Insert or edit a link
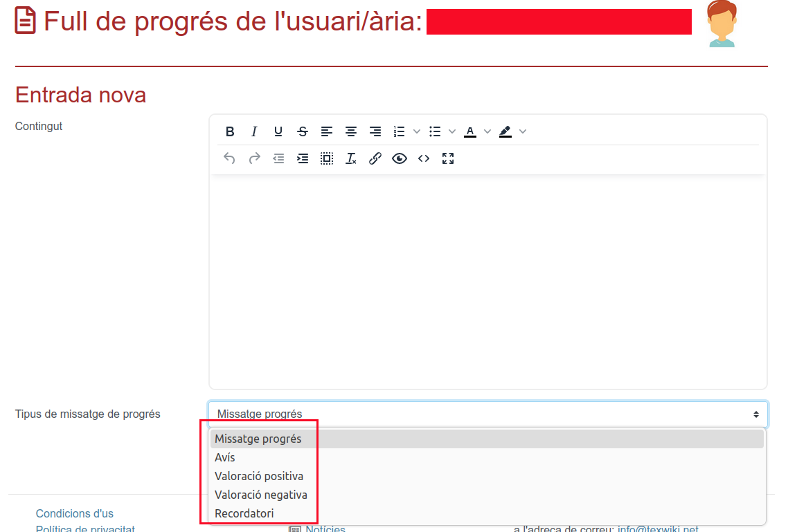This screenshot has height=532, width=797. [x=375, y=158]
